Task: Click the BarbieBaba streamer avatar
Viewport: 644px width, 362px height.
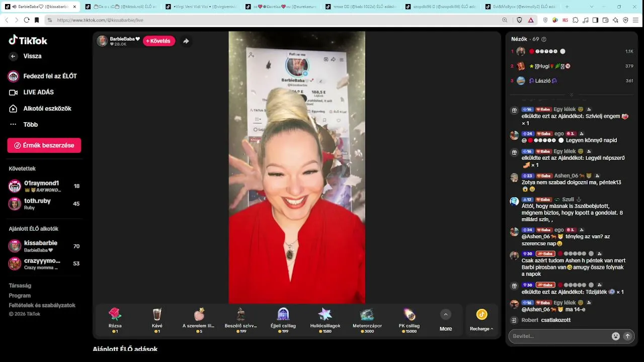Action: (102, 41)
